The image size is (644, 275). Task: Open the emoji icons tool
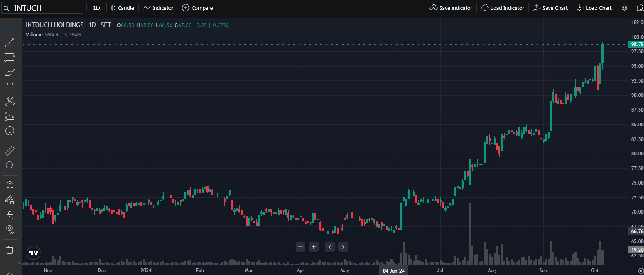coord(10,131)
